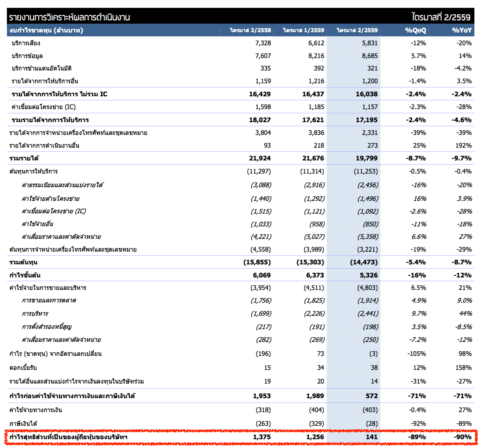
Task: Click the บริการเสียง row label
Action: (26, 43)
